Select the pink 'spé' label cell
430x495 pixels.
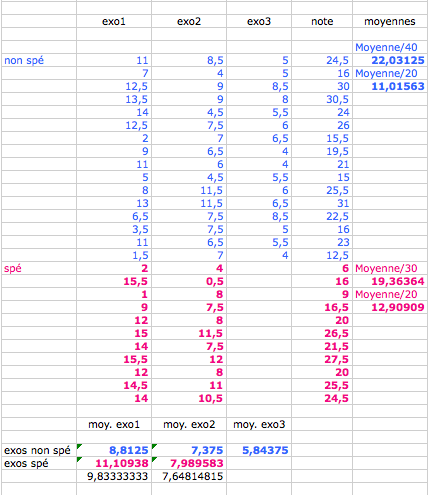[39, 268]
